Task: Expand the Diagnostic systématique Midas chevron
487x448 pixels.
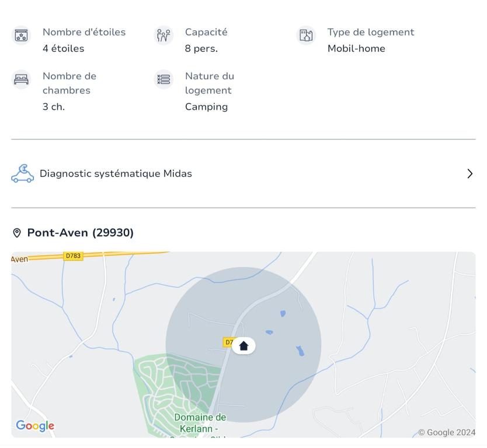Action: (469, 174)
